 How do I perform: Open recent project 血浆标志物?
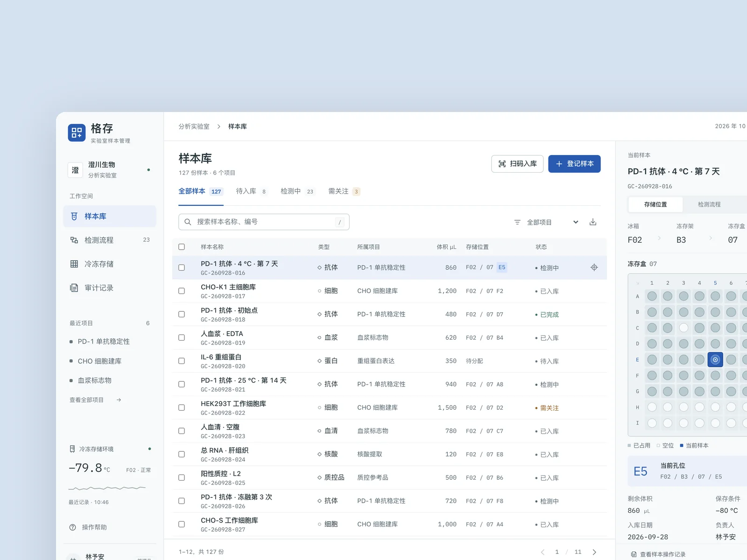[x=94, y=380]
